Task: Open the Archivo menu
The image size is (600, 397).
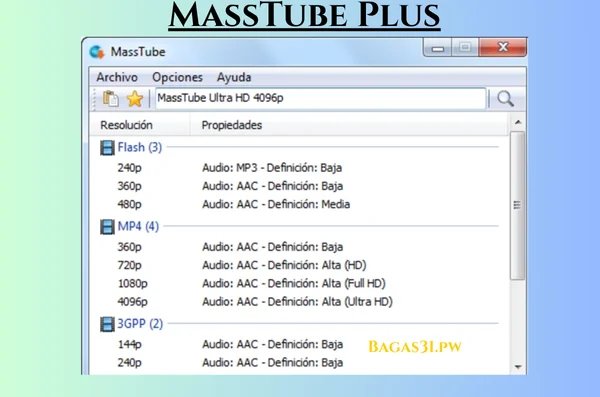Action: pos(117,77)
